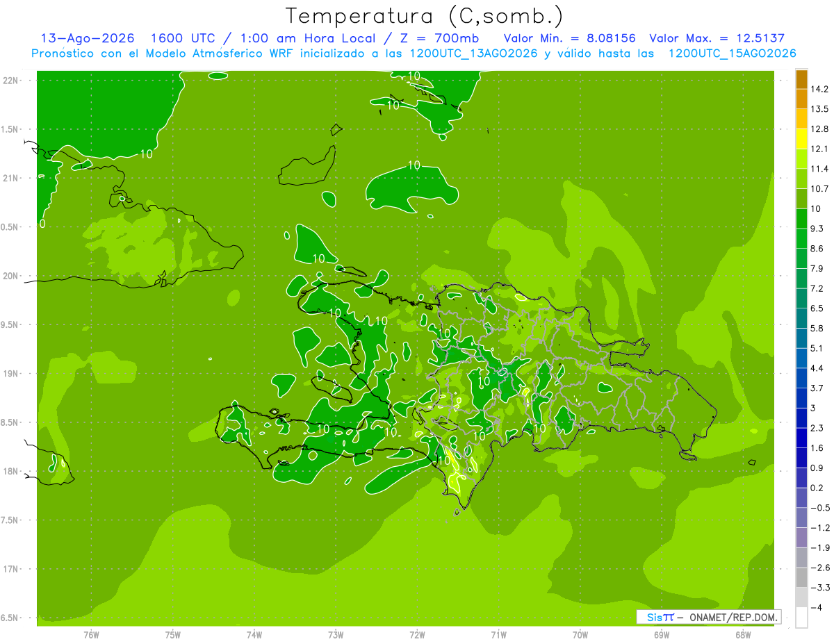Image resolution: width=834 pixels, height=644 pixels.
Task: Click the legend value '11.4'
Action: [819, 169]
